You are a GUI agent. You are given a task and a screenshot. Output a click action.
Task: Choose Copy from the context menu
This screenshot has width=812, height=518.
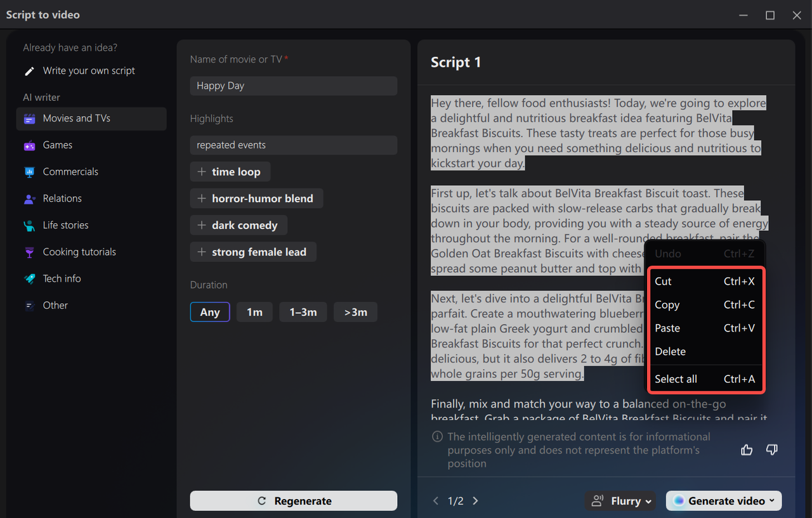click(x=667, y=304)
